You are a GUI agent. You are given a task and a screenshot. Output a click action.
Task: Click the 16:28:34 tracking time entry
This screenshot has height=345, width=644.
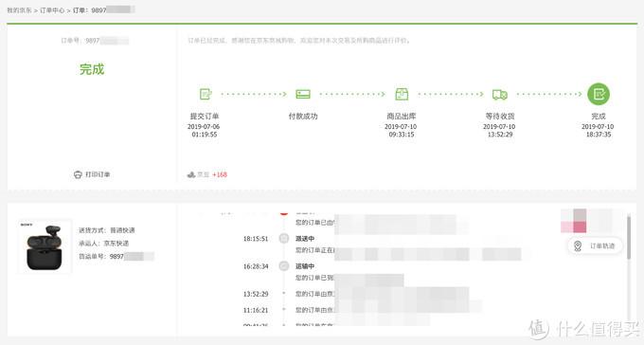point(256,266)
